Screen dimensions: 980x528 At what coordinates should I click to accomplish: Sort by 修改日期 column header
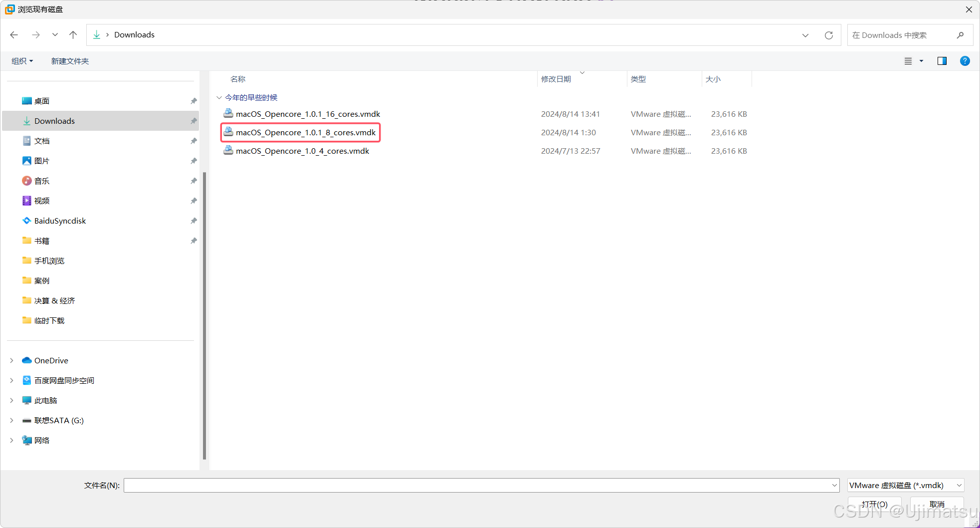click(x=556, y=79)
